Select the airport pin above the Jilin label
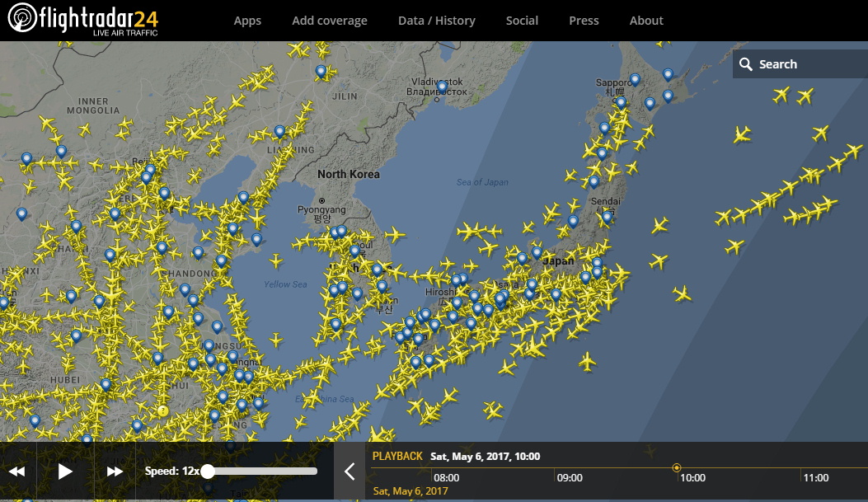This screenshot has width=868, height=502. click(x=321, y=72)
